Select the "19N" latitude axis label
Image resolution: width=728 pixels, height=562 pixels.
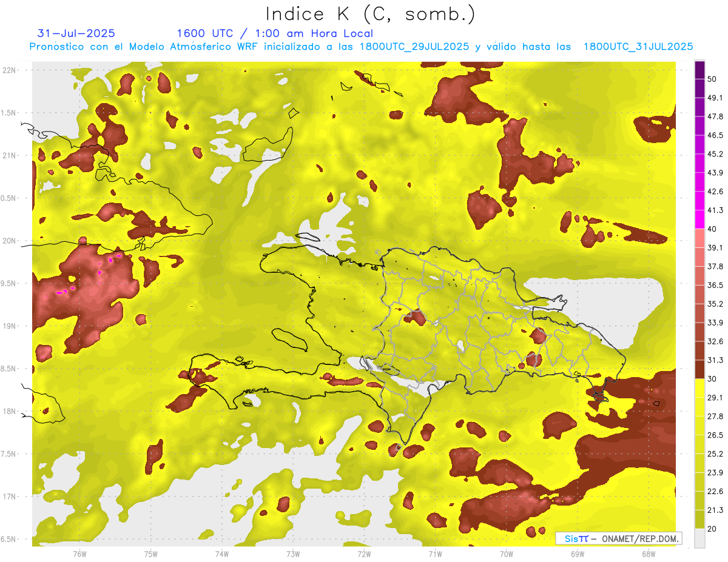9,326
